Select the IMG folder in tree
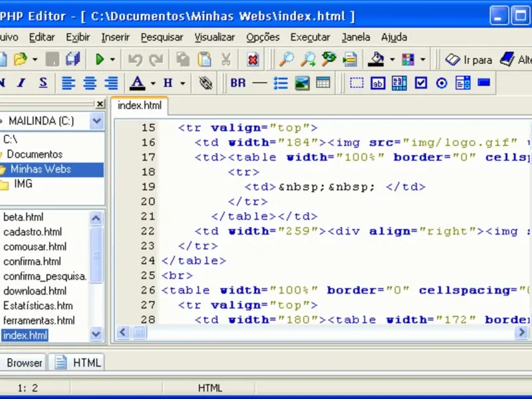Image resolution: width=532 pixels, height=399 pixels. 23,184
